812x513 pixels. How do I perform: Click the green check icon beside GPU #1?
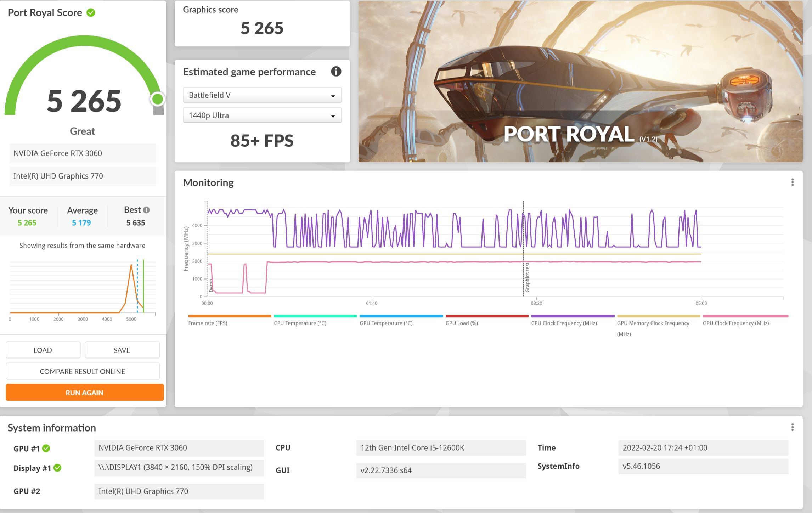pyautogui.click(x=46, y=448)
